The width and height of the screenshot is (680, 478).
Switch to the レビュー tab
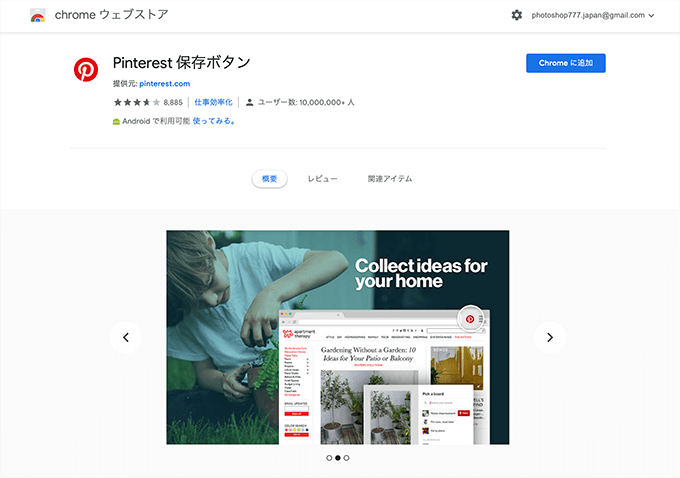(322, 179)
